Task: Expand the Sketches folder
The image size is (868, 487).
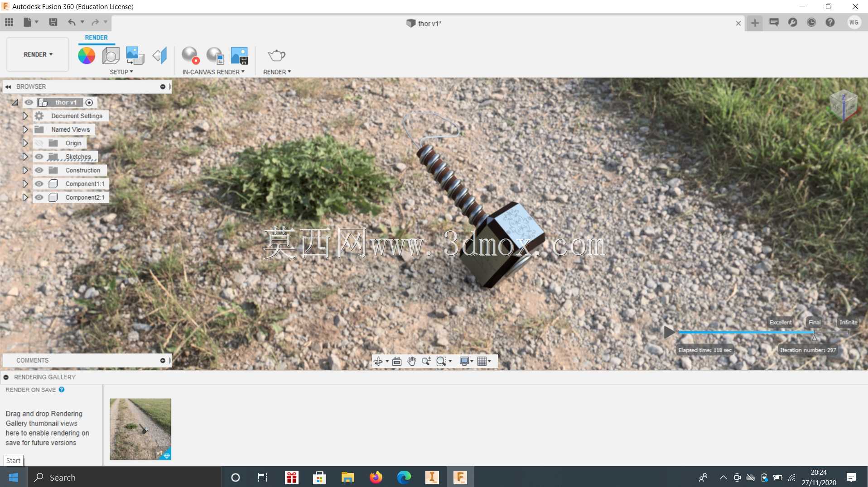Action: (25, 157)
